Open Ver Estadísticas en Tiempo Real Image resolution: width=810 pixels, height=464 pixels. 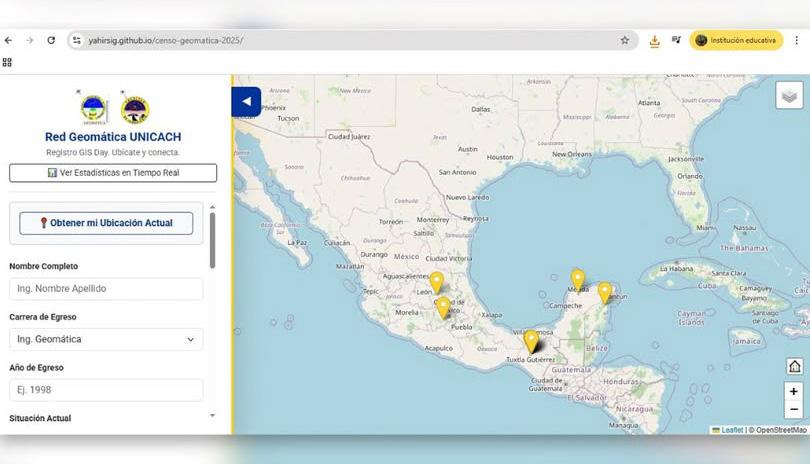click(113, 173)
